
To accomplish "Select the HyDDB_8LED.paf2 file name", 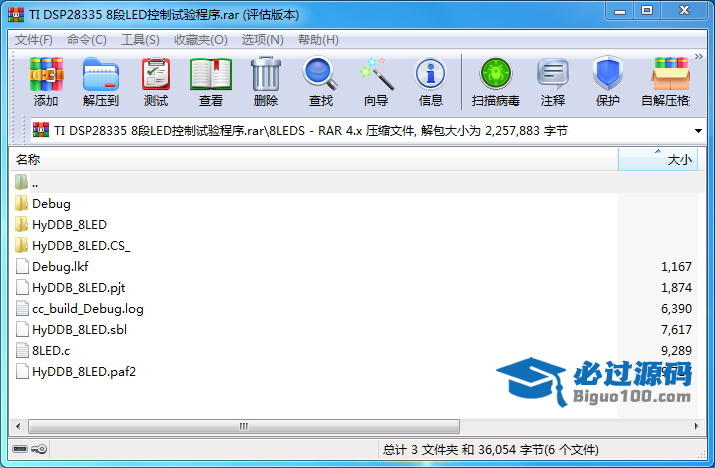I will tap(84, 371).
